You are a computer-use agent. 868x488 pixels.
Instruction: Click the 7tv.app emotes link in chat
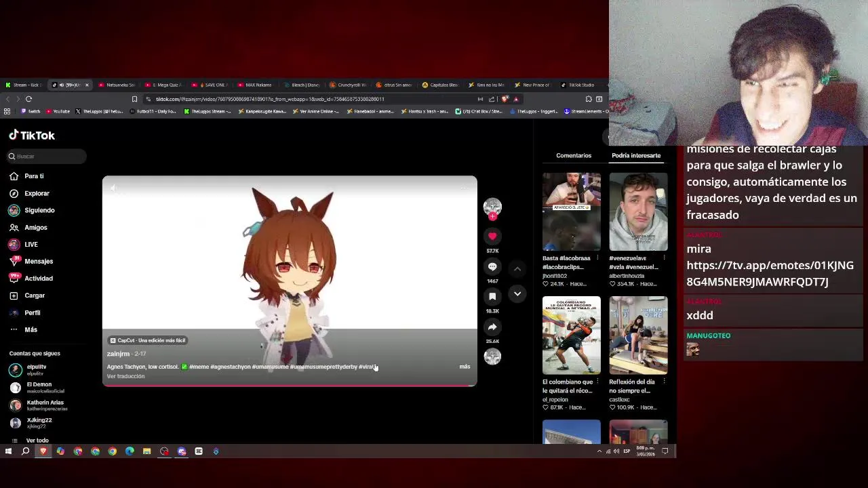[770, 273]
